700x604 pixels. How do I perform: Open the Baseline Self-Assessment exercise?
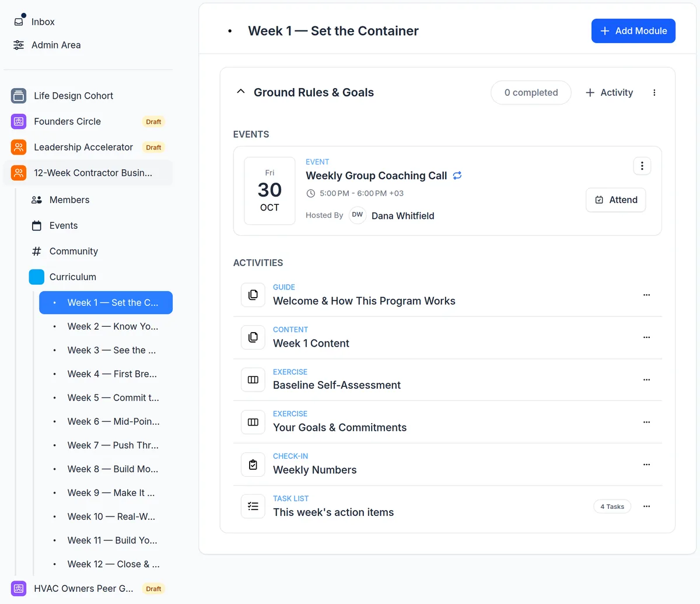pos(337,385)
